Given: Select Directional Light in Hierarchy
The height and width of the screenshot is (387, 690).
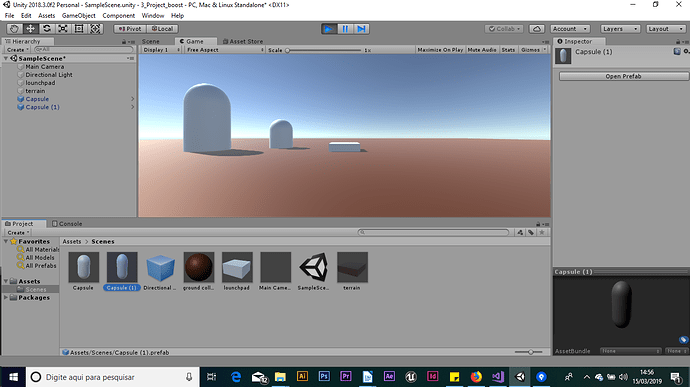Looking at the screenshot, I should click(49, 75).
